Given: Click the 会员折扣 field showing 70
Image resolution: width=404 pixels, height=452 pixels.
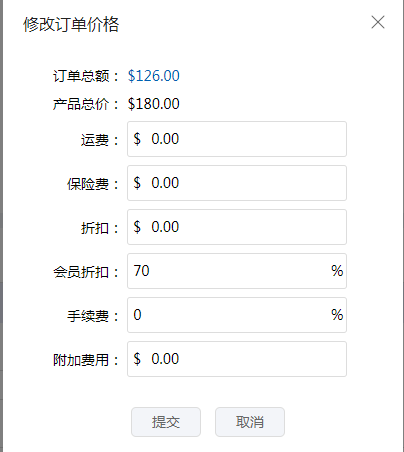Looking at the screenshot, I should [237, 271].
